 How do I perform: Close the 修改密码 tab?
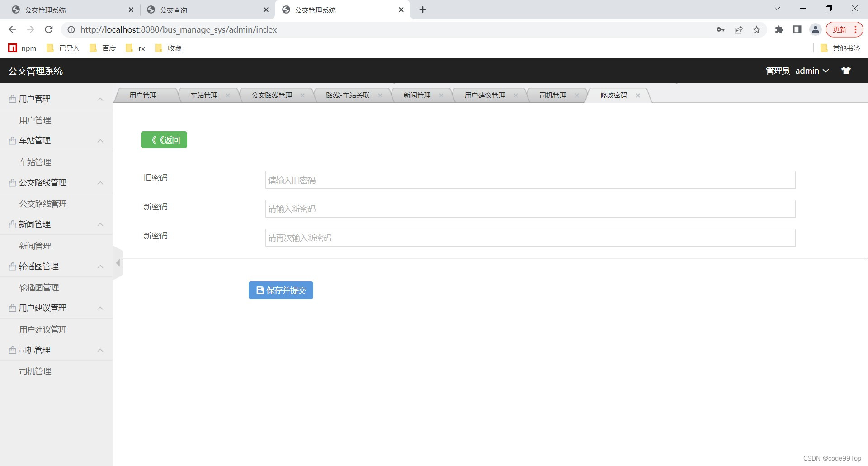tap(638, 95)
